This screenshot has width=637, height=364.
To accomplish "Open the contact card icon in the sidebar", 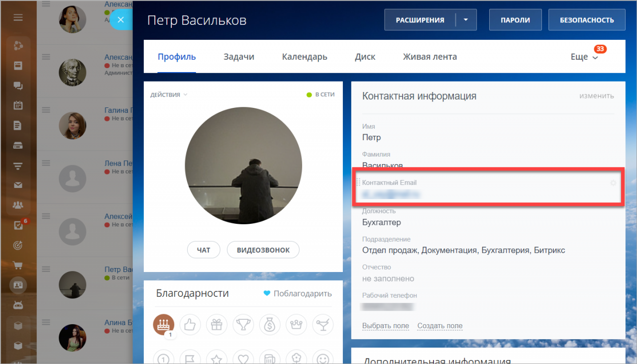I will (x=18, y=285).
